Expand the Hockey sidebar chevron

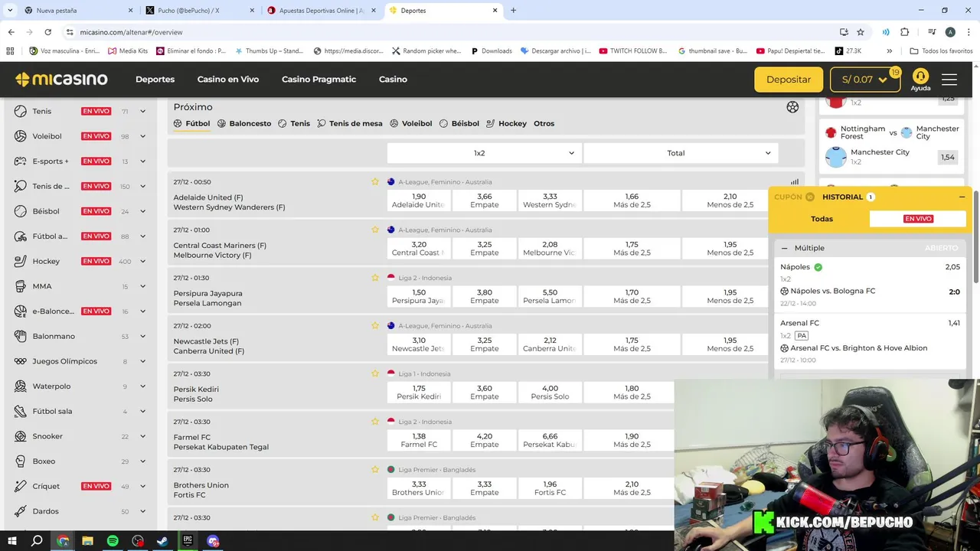click(142, 261)
